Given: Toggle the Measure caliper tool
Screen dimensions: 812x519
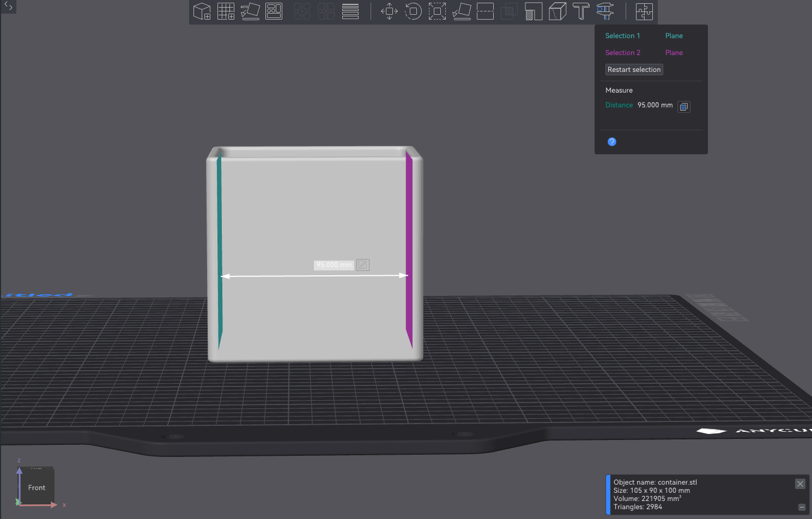Looking at the screenshot, I should (605, 11).
